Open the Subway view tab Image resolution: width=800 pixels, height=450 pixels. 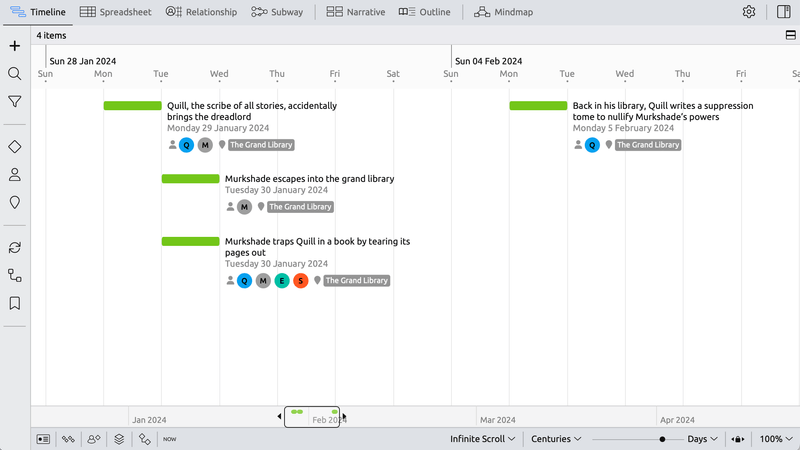[x=277, y=12]
